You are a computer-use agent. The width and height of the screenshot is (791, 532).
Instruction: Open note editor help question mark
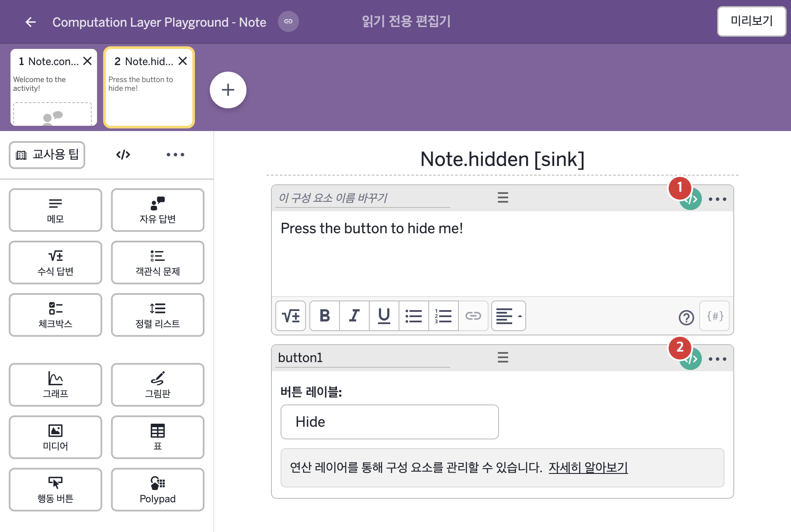click(x=687, y=318)
